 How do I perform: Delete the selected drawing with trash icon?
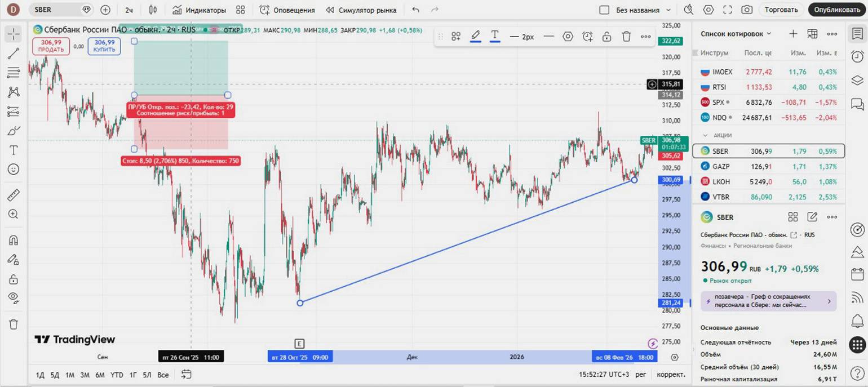[626, 37]
